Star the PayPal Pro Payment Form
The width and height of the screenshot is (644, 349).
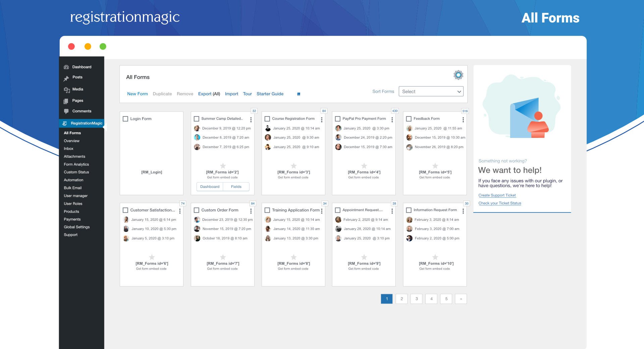tap(364, 166)
